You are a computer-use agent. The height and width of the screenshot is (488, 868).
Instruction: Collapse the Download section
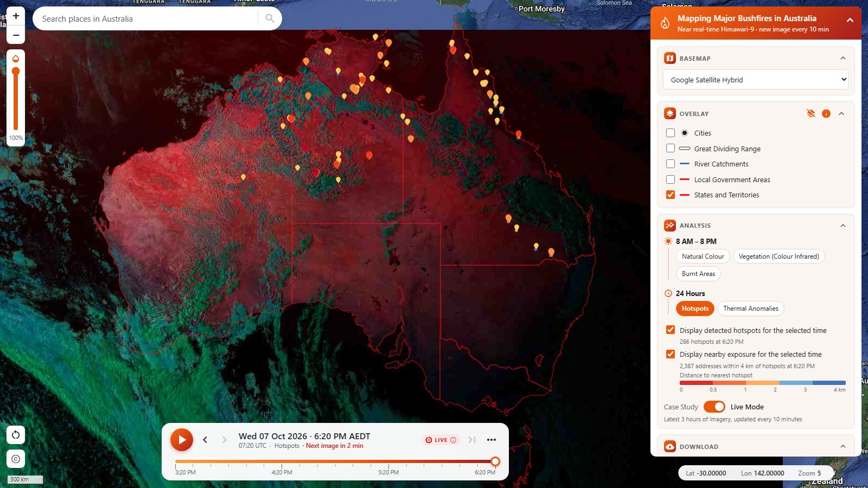coord(843,446)
